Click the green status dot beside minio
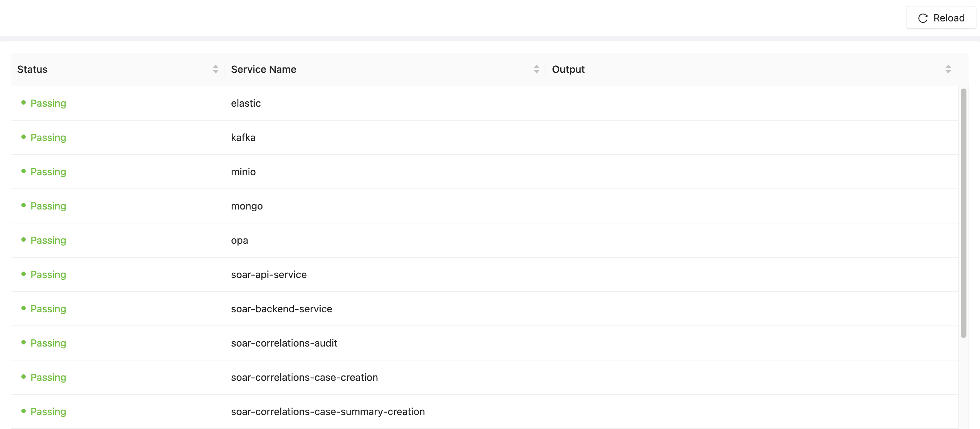980x429 pixels. 24,172
